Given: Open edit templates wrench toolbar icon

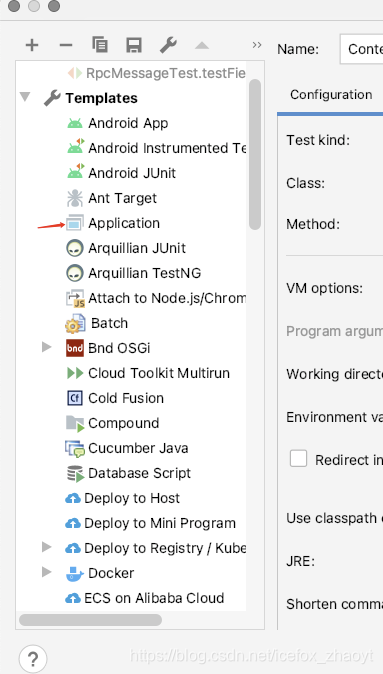Looking at the screenshot, I should tap(168, 45).
